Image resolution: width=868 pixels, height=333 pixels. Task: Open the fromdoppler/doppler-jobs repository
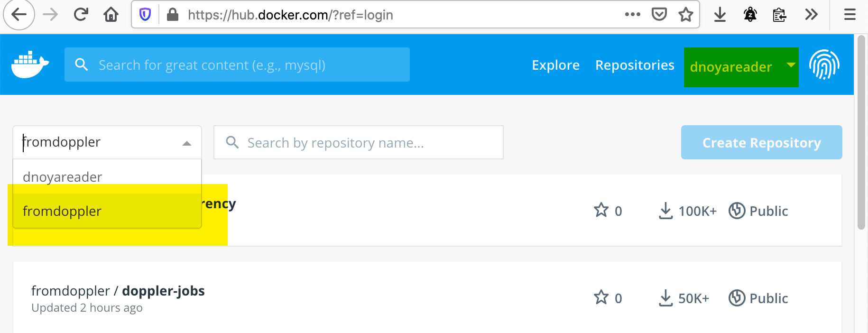pyautogui.click(x=118, y=291)
